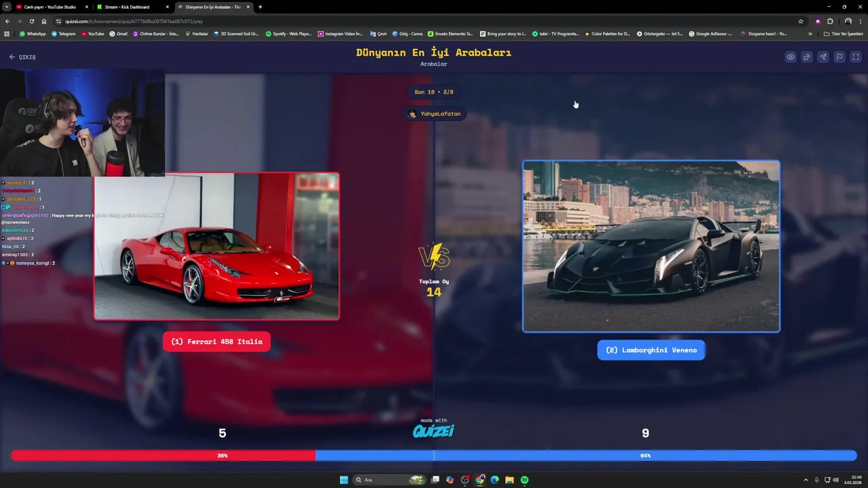Open the Tüm Yer İşaretleri folder
The width and height of the screenshot is (868, 488).
(x=843, y=33)
